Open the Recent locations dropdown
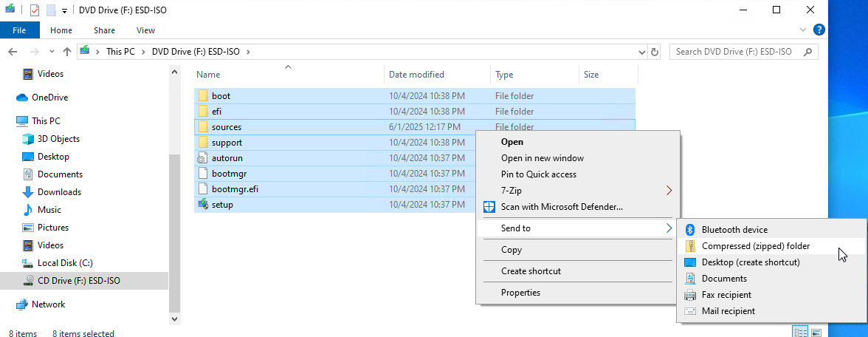This screenshot has height=337, width=868. tap(52, 52)
